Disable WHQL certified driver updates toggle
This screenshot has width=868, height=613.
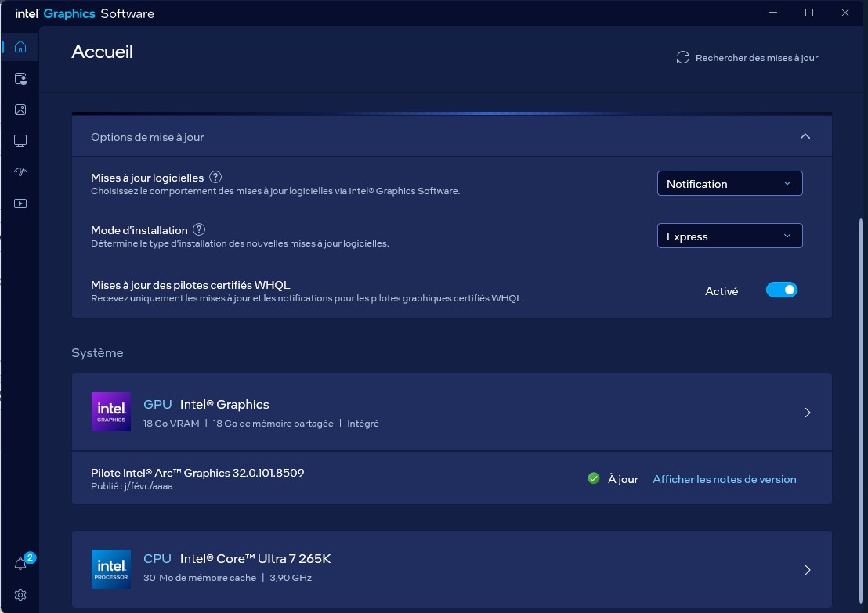[781, 290]
